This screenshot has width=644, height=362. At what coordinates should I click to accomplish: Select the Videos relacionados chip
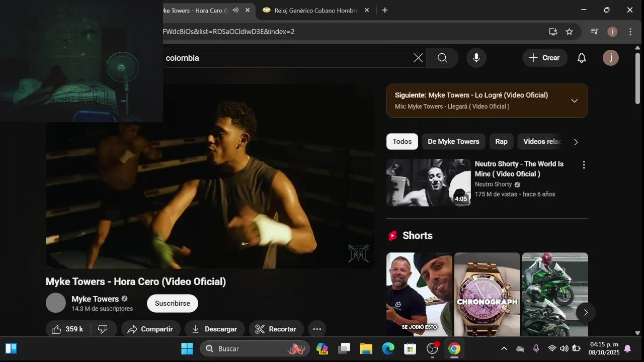tap(541, 141)
